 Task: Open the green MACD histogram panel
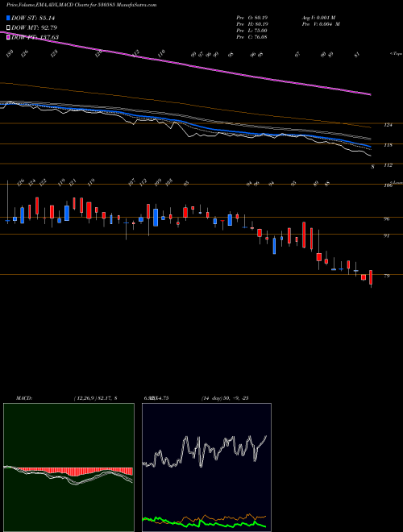click(x=69, y=468)
